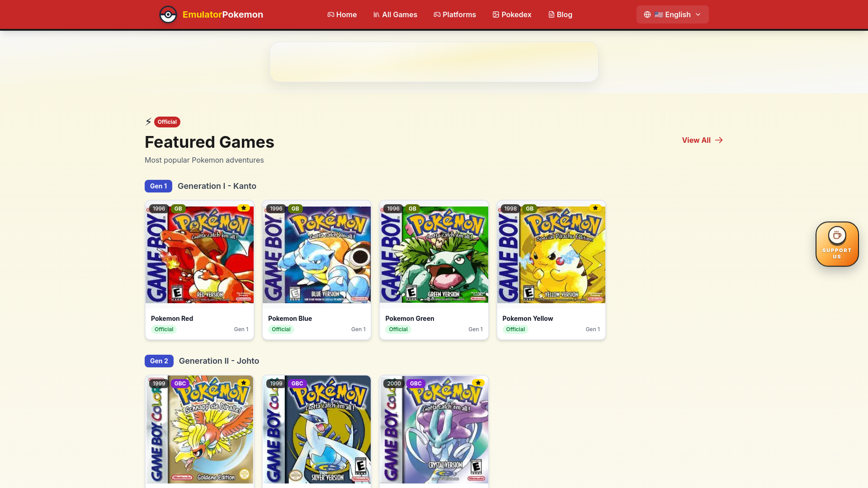Open the Pokemon Silver Version cover

(x=316, y=430)
